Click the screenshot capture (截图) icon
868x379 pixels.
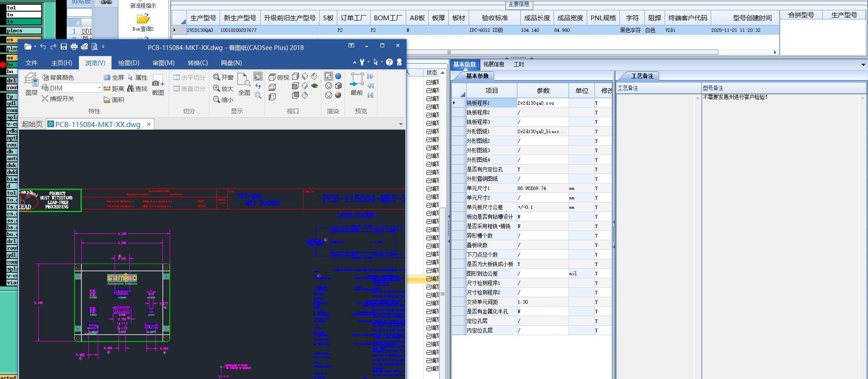point(158,85)
